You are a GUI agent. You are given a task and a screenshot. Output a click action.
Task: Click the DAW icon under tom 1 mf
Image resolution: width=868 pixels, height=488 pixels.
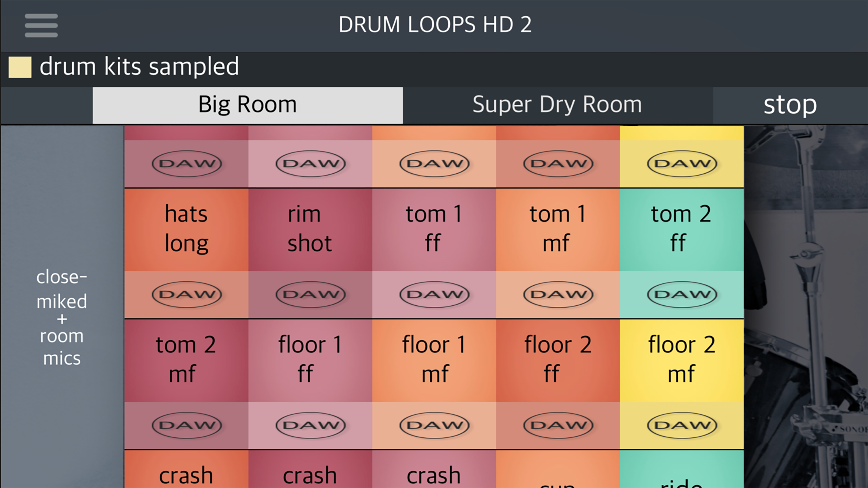pyautogui.click(x=558, y=294)
